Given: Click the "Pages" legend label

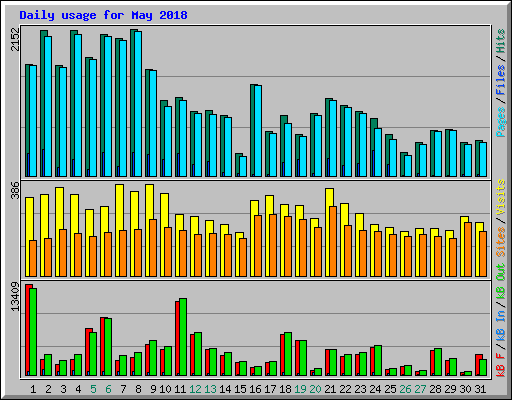Looking at the screenshot, I should [501, 122].
